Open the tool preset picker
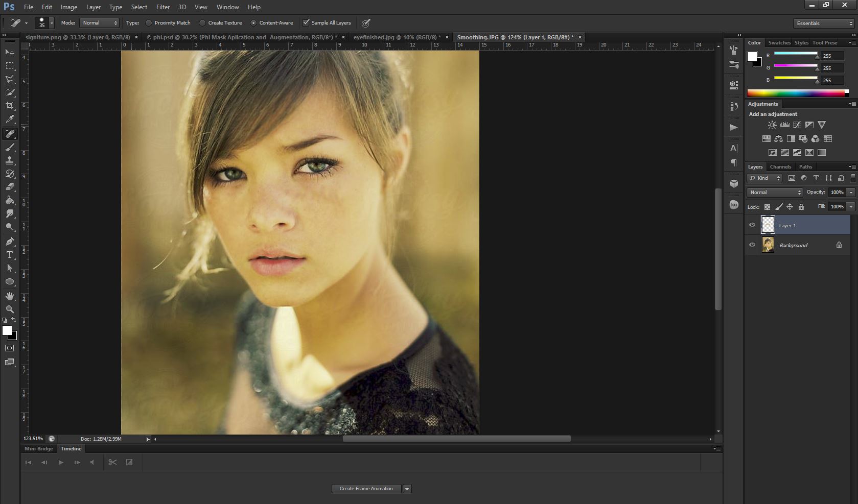This screenshot has height=504, width=858. coord(18,23)
